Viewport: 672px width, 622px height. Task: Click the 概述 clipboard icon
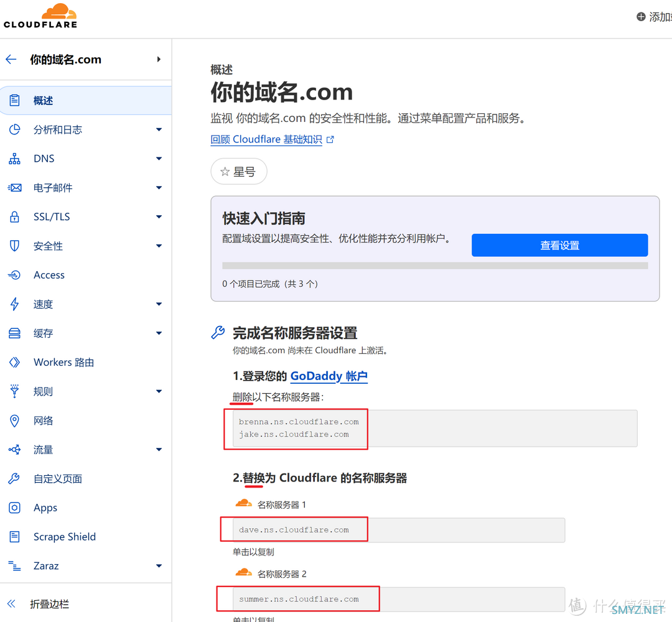(x=14, y=100)
